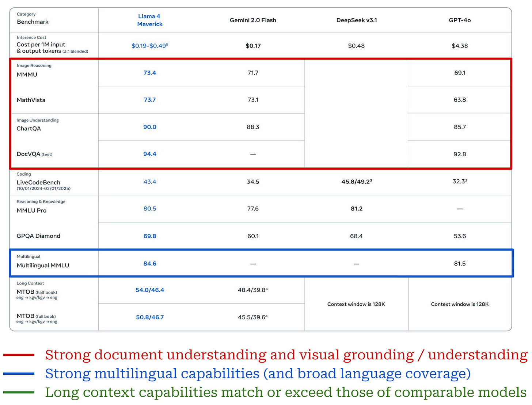
Task: Select the $0.48 DeepSeek cost value
Action: 356,46
